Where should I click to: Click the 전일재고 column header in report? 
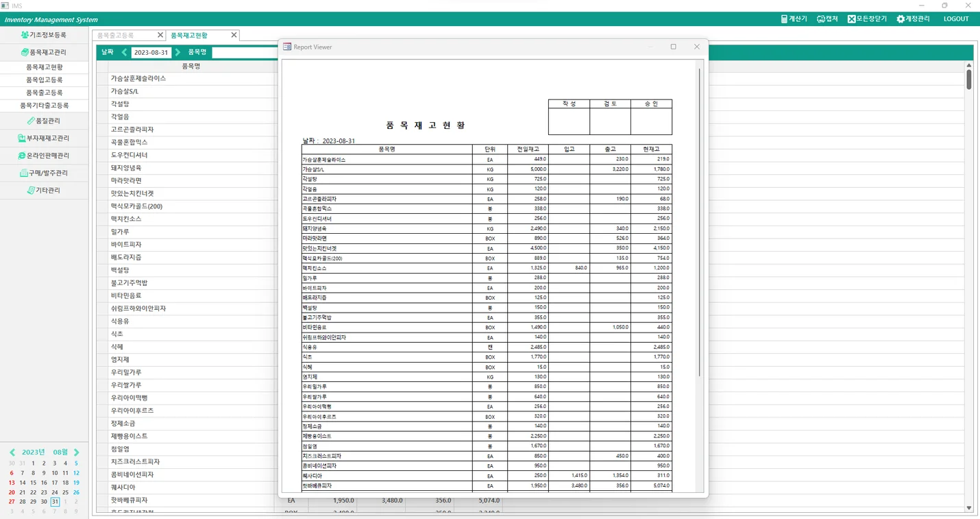[528, 149]
